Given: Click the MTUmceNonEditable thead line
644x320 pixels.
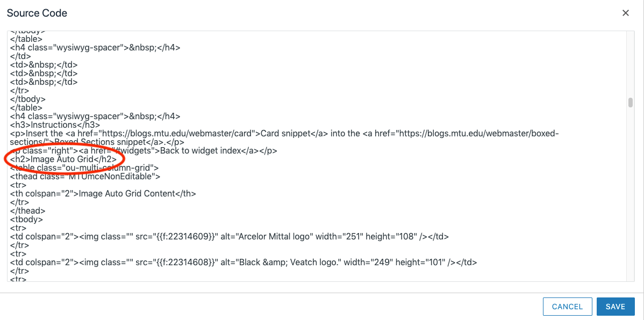Looking at the screenshot, I should coord(86,176).
